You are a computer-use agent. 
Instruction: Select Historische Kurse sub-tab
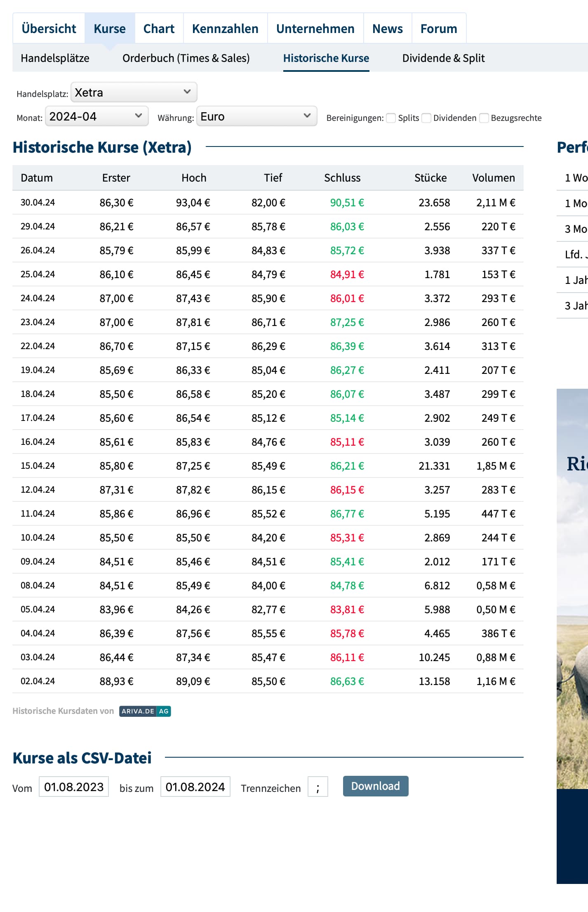(x=326, y=58)
